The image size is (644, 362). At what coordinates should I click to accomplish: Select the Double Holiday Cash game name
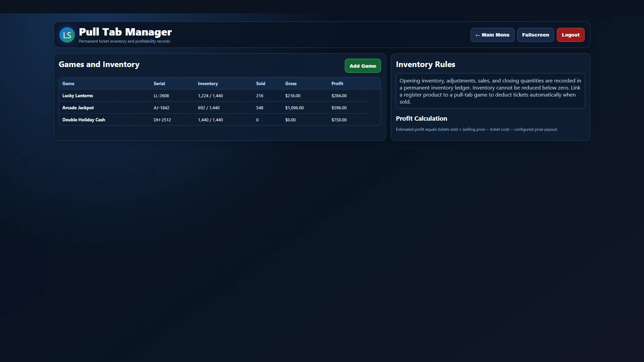[84, 120]
